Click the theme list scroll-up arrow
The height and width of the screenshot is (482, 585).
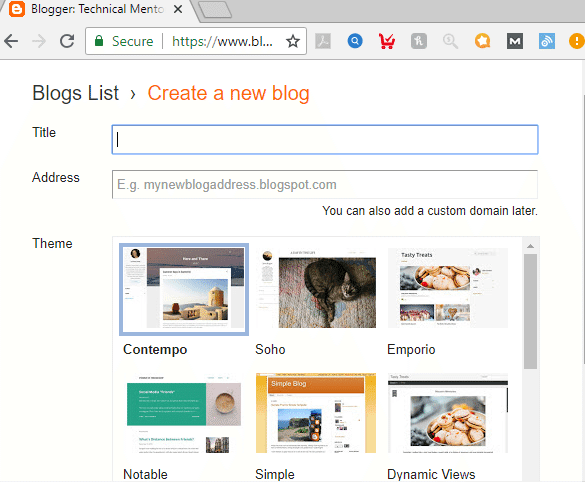[x=530, y=246]
